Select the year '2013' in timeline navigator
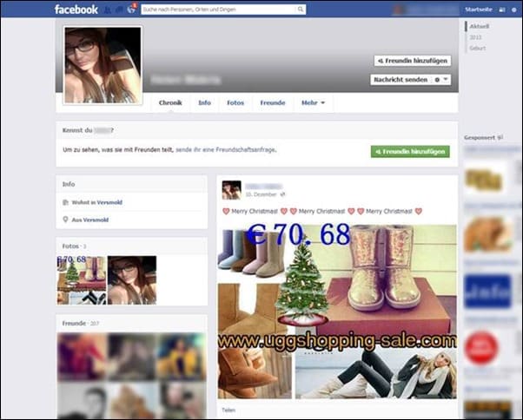 (x=475, y=37)
